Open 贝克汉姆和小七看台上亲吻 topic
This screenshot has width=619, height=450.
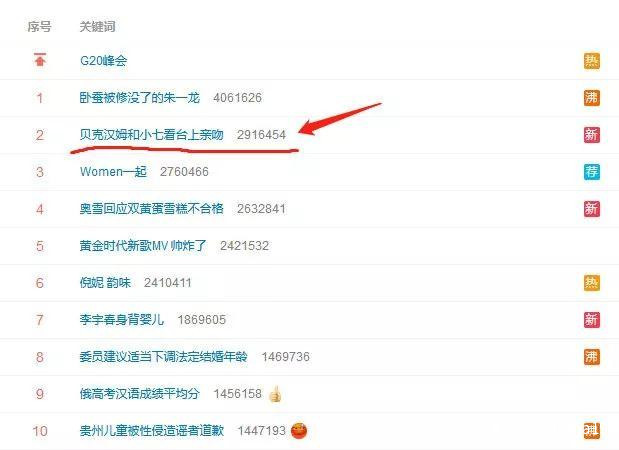tap(152, 135)
